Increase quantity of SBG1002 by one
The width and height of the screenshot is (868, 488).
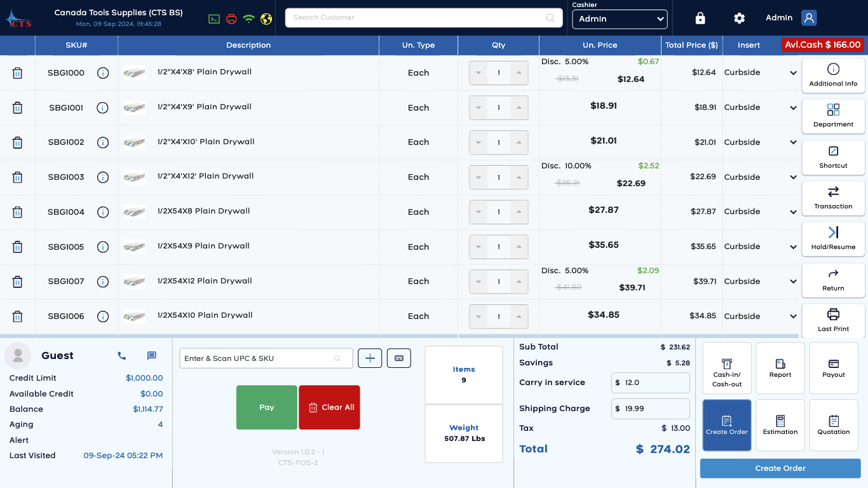click(519, 142)
